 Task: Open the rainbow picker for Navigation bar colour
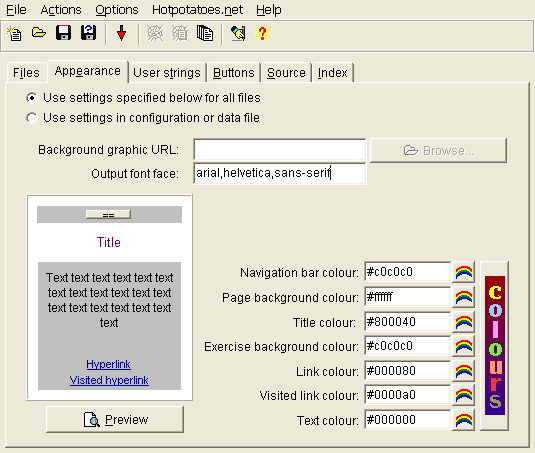click(x=464, y=272)
